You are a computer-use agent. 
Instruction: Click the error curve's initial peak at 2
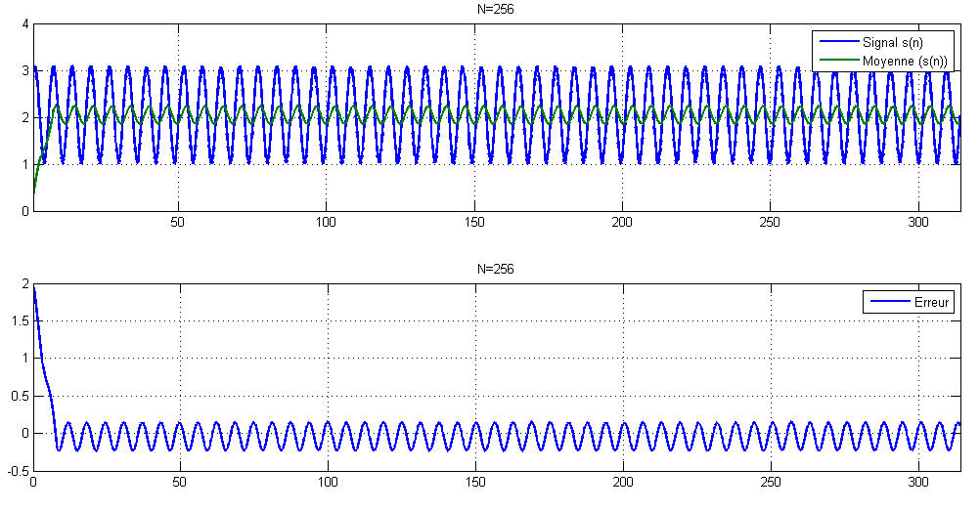point(34,286)
